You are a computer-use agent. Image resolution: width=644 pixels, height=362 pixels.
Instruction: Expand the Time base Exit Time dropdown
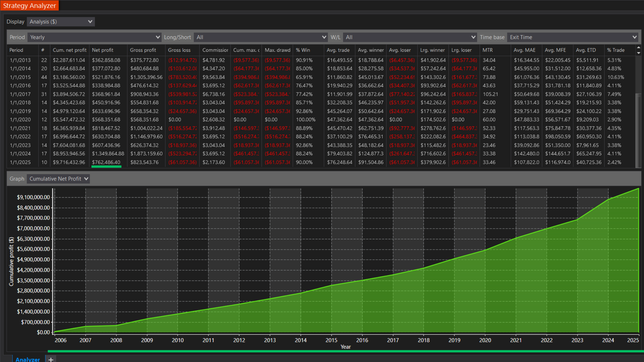click(573, 37)
